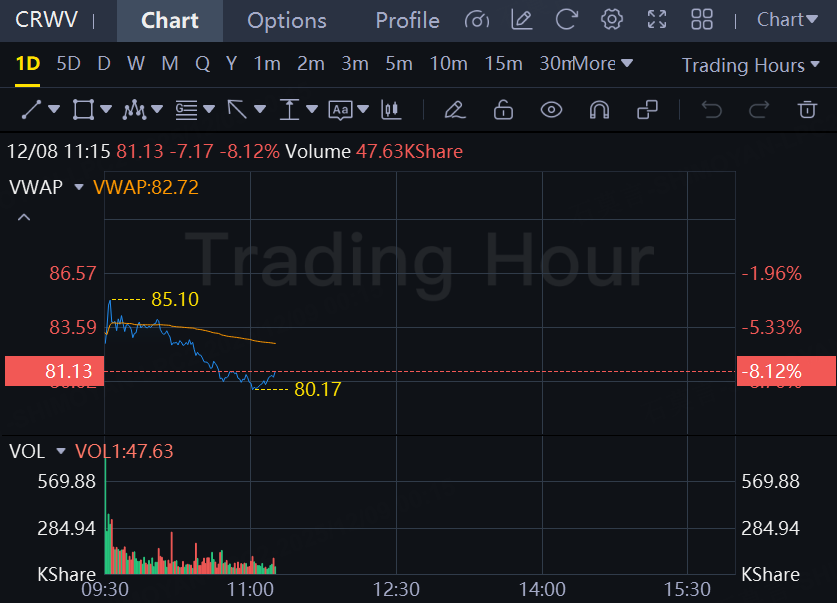Select the 5D timeframe
The image size is (837, 603).
(x=68, y=64)
